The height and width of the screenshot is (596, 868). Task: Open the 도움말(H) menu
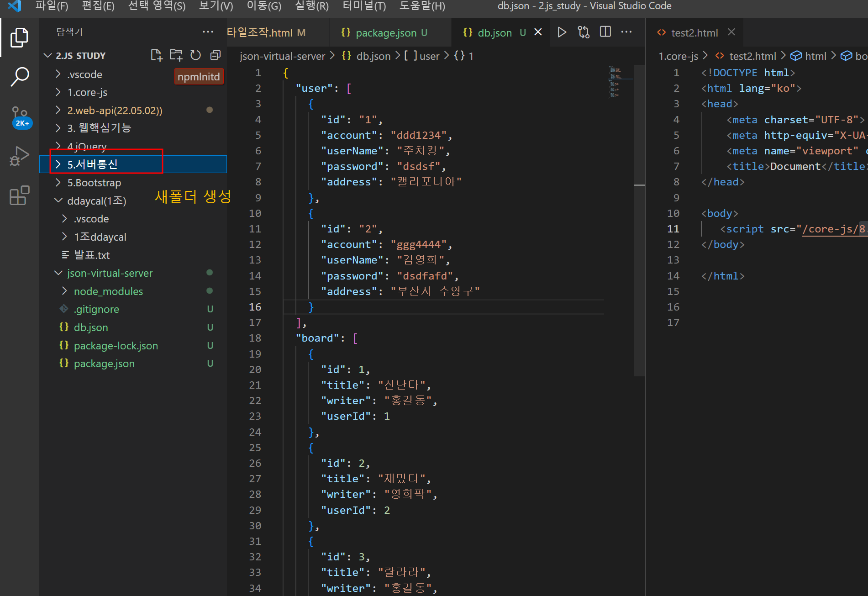(x=422, y=6)
